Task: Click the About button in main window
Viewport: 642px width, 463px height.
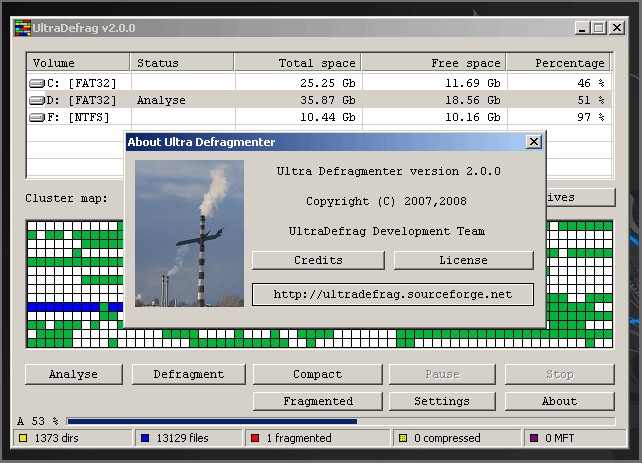Action: [x=560, y=401]
